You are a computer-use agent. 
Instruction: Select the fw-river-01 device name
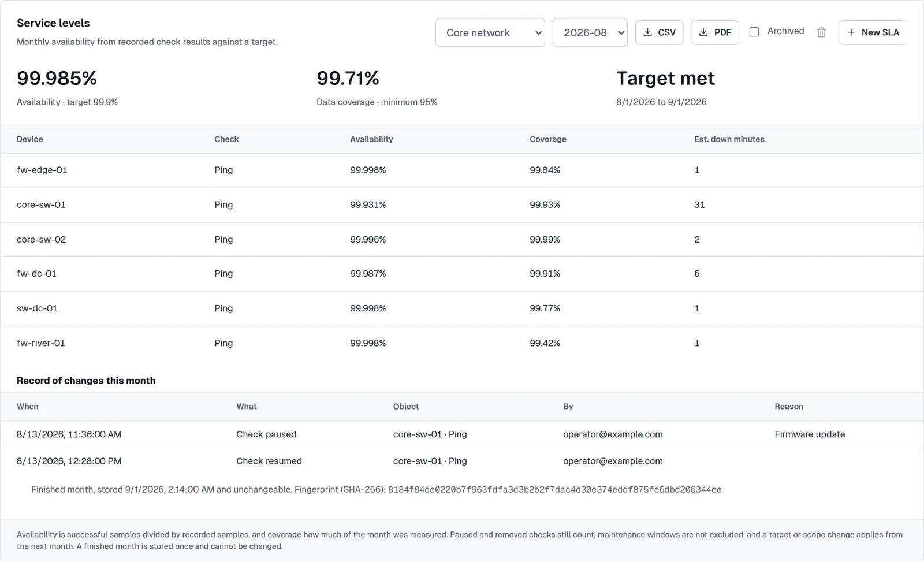(x=40, y=343)
